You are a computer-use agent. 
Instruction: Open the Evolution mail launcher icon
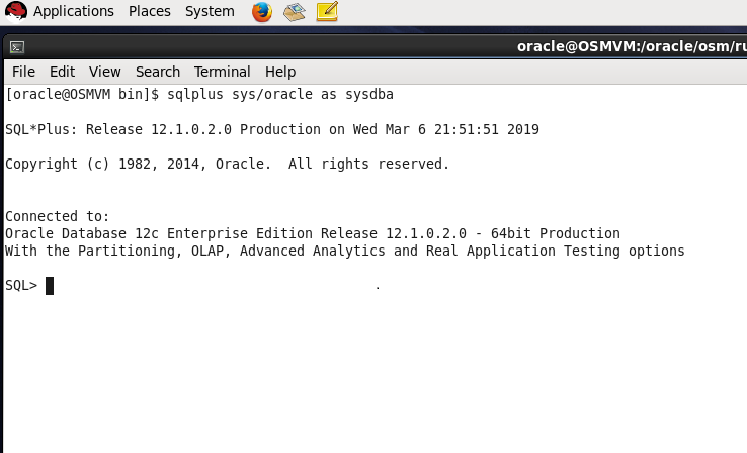pos(294,12)
